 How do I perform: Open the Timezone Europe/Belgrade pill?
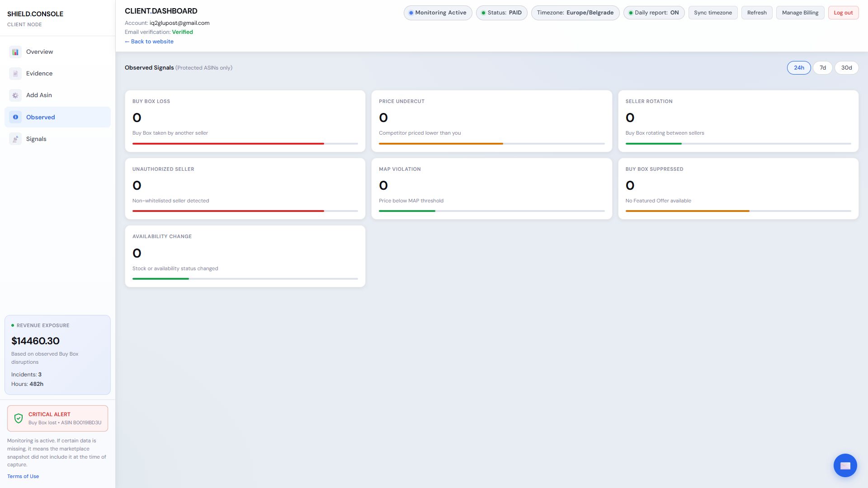point(575,13)
